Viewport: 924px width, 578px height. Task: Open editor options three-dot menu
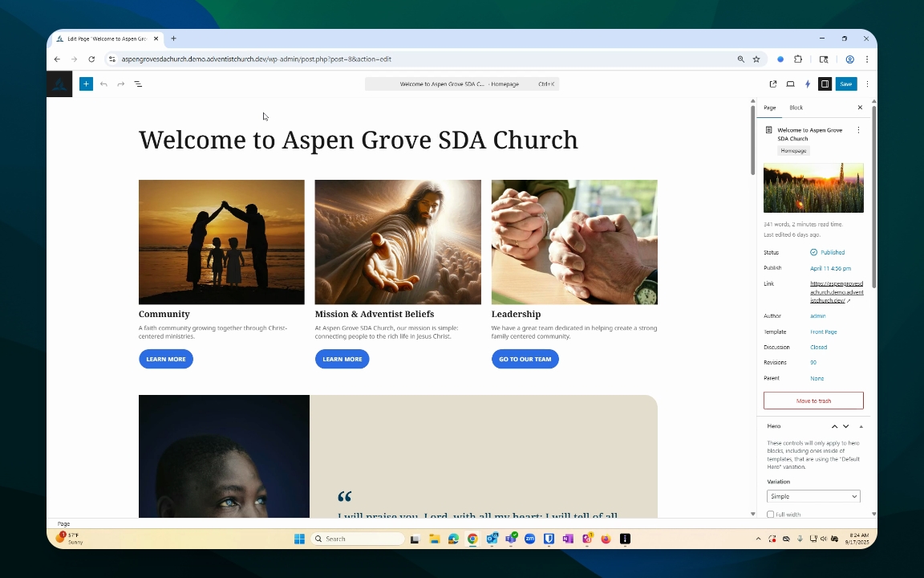coord(867,83)
